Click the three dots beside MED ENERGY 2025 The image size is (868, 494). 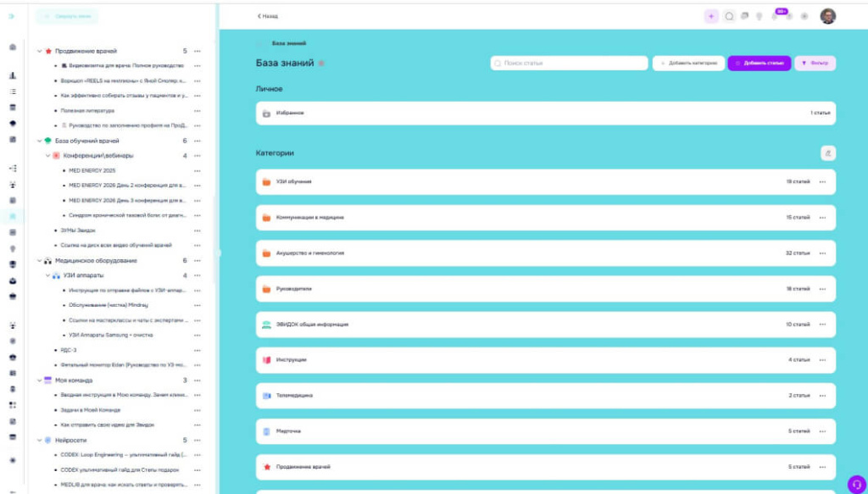(197, 171)
